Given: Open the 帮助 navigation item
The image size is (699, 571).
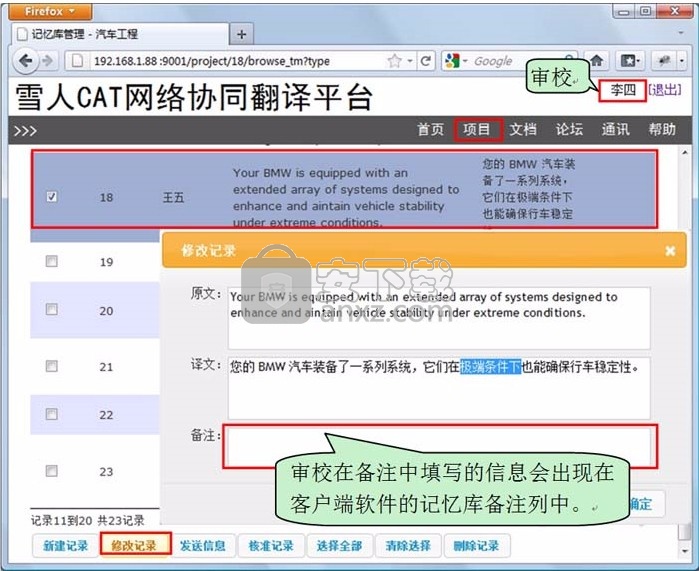Looking at the screenshot, I should [x=662, y=130].
